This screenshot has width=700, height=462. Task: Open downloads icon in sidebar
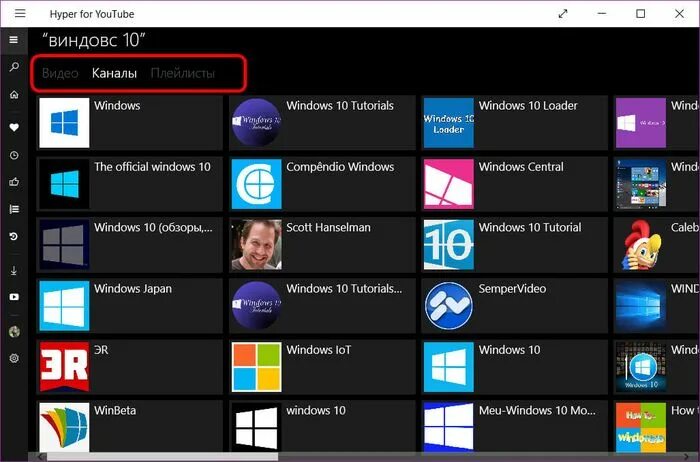click(14, 270)
